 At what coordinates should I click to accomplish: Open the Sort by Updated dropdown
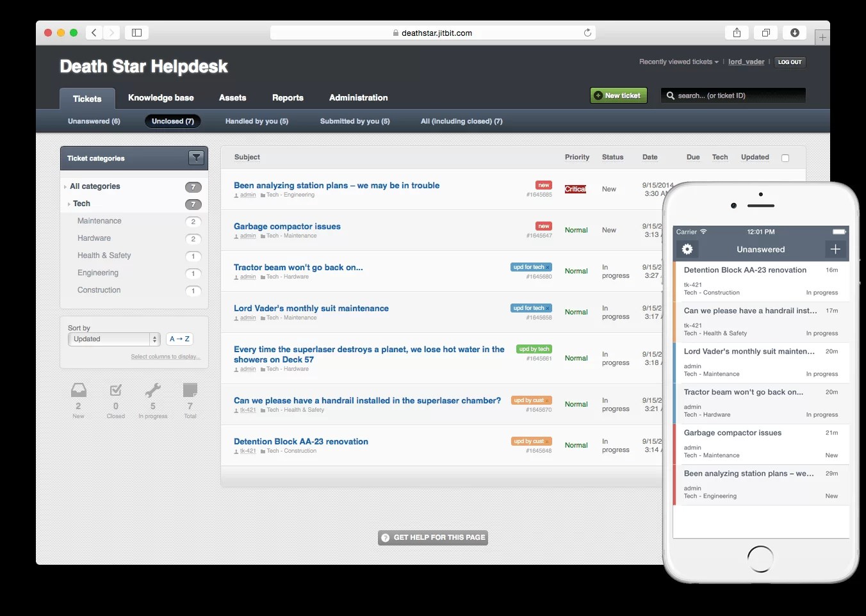point(113,339)
